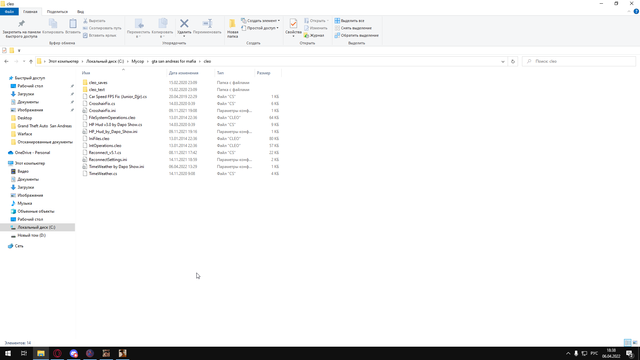Click the Delete X icon in the ribbon

pos(184,24)
